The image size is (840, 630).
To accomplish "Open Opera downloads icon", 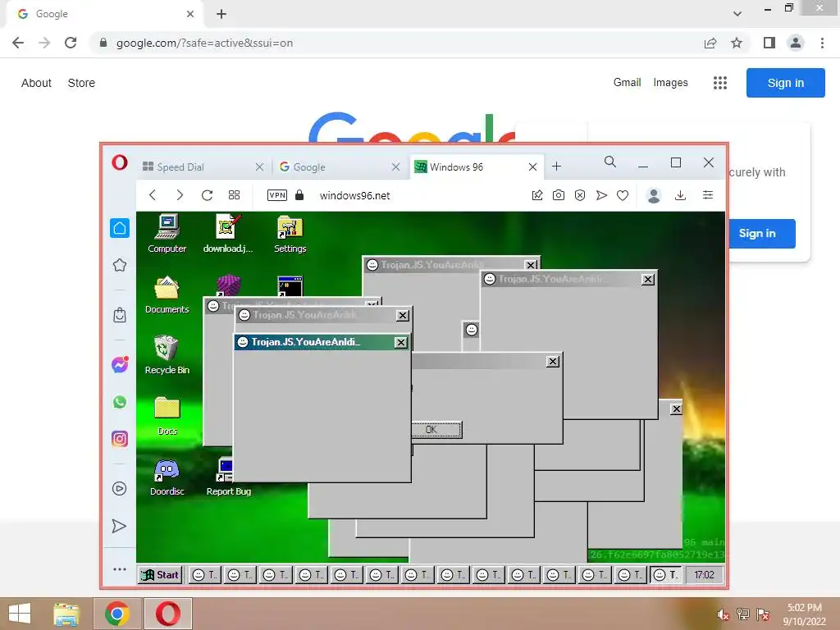I will point(680,195).
